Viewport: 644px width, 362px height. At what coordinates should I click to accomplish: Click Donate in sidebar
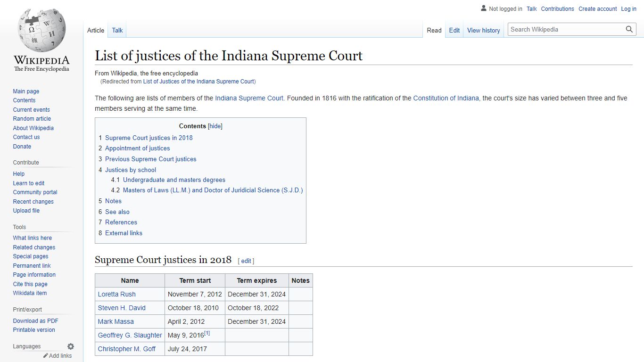click(22, 147)
